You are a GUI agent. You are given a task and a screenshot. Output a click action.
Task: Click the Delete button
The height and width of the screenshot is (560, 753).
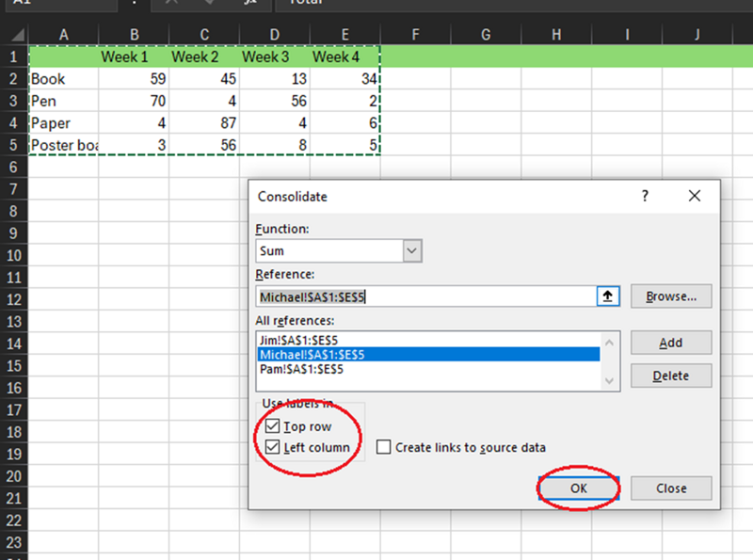pos(670,375)
